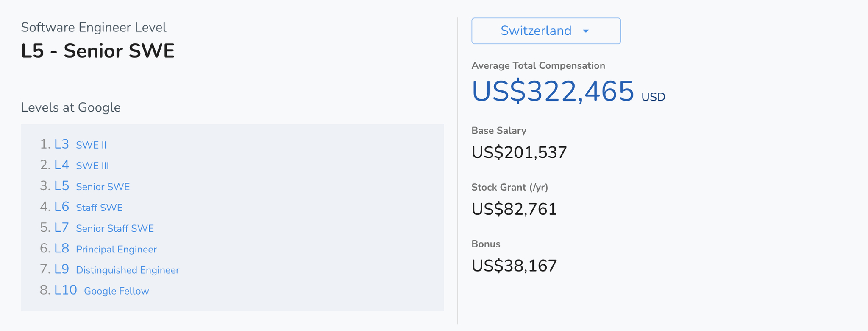The width and height of the screenshot is (868, 331).
Task: Open the L10 level link
Action: 66,290
